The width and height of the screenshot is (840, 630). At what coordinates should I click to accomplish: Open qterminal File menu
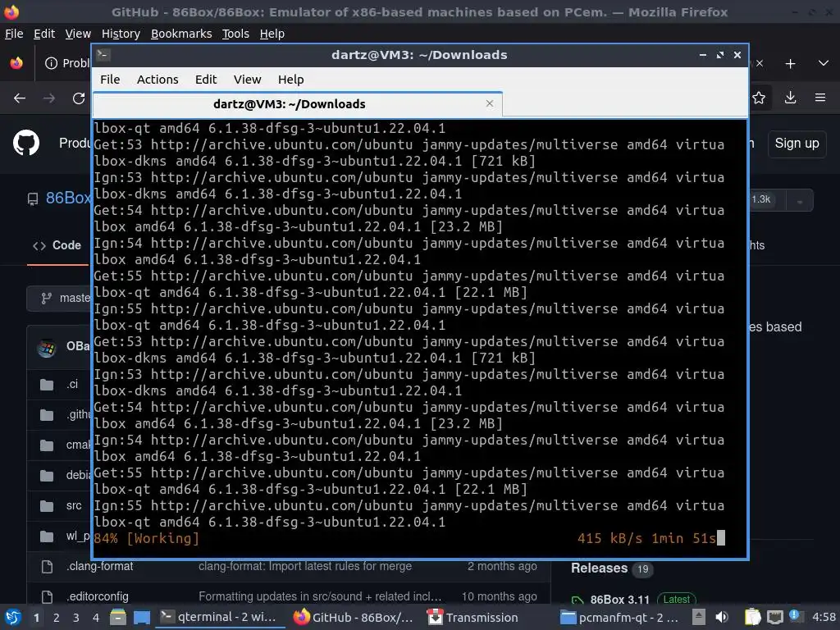coord(110,80)
